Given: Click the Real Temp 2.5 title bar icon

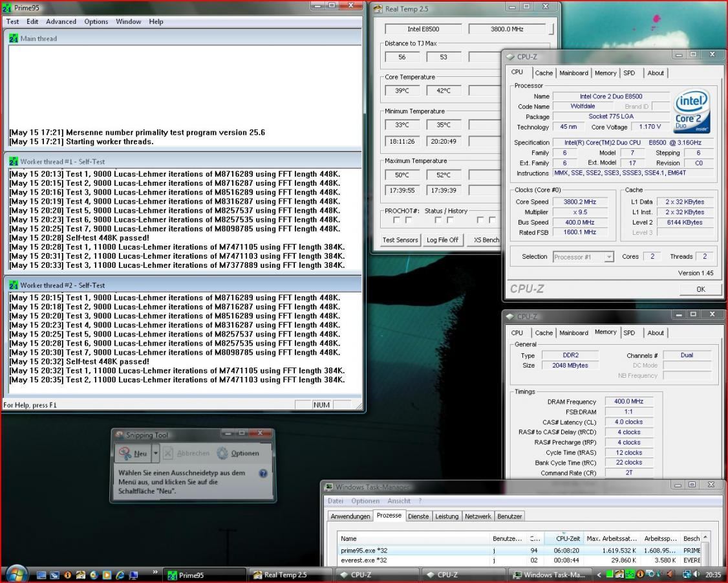Looking at the screenshot, I should click(x=378, y=8).
